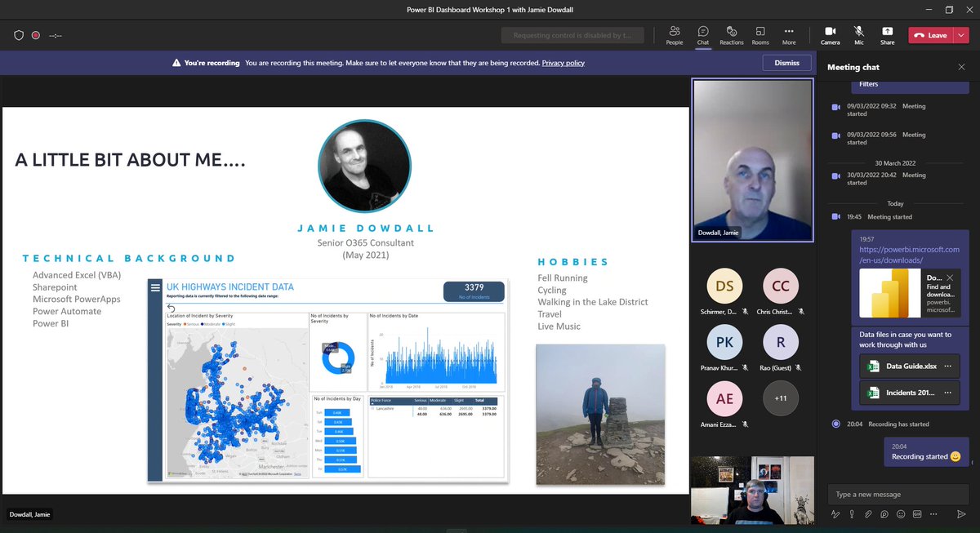Dismiss the recording notification banner
Screen dimensions: 980x533
(787, 63)
